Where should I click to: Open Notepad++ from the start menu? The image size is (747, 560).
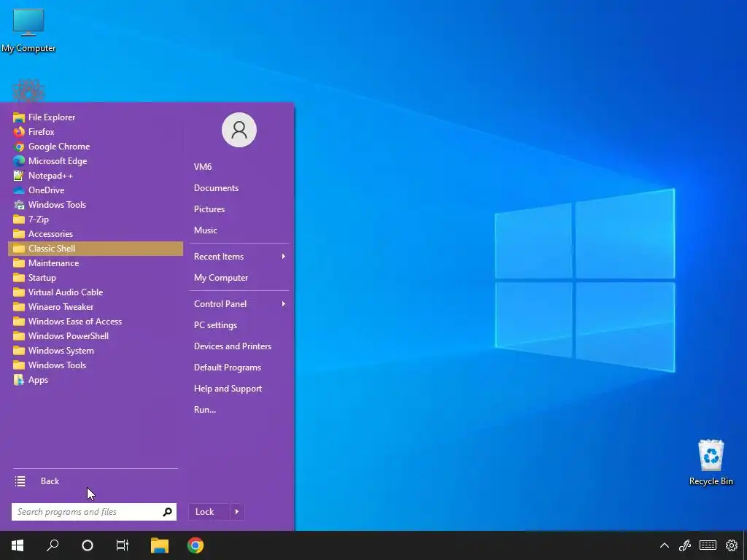point(96,176)
